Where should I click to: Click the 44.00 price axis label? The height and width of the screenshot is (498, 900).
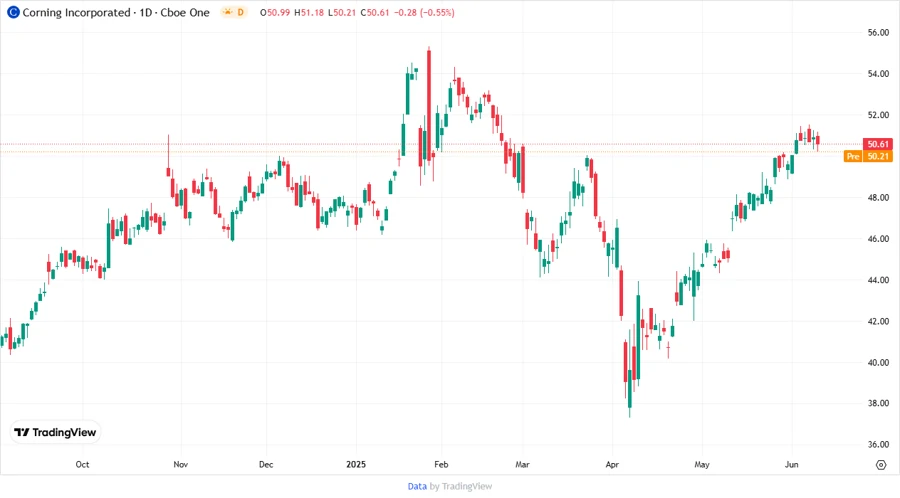point(878,280)
